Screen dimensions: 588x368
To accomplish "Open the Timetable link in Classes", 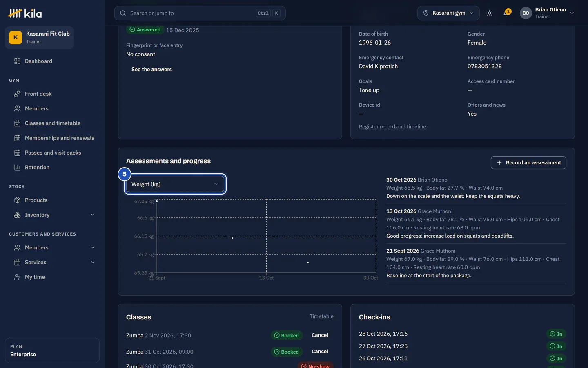I will coord(321,316).
